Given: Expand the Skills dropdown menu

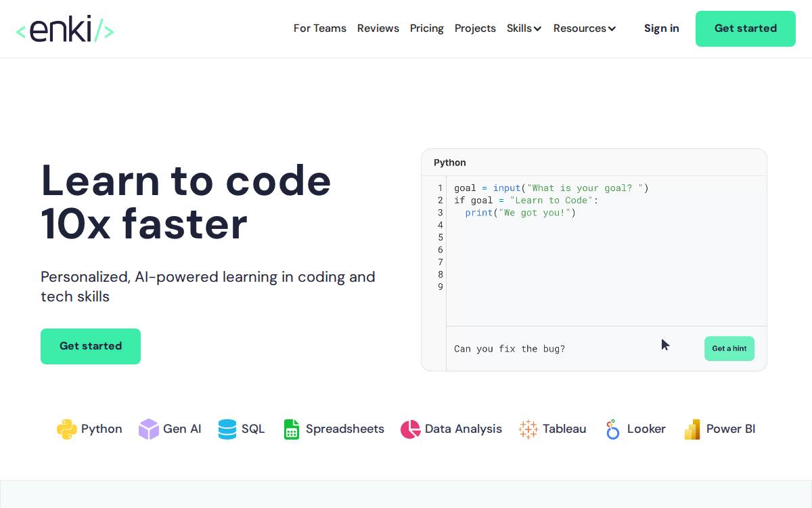Looking at the screenshot, I should tap(524, 28).
